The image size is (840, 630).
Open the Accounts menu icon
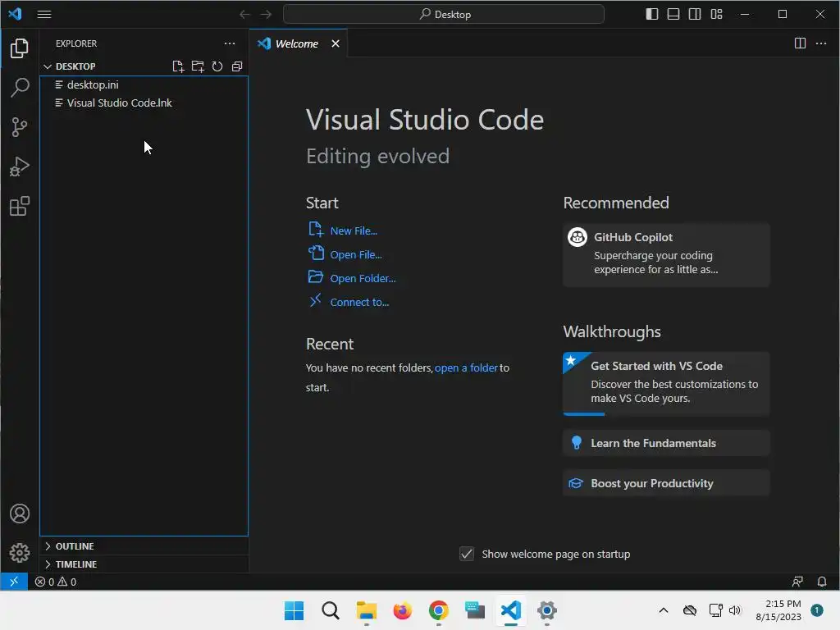pyautogui.click(x=20, y=514)
